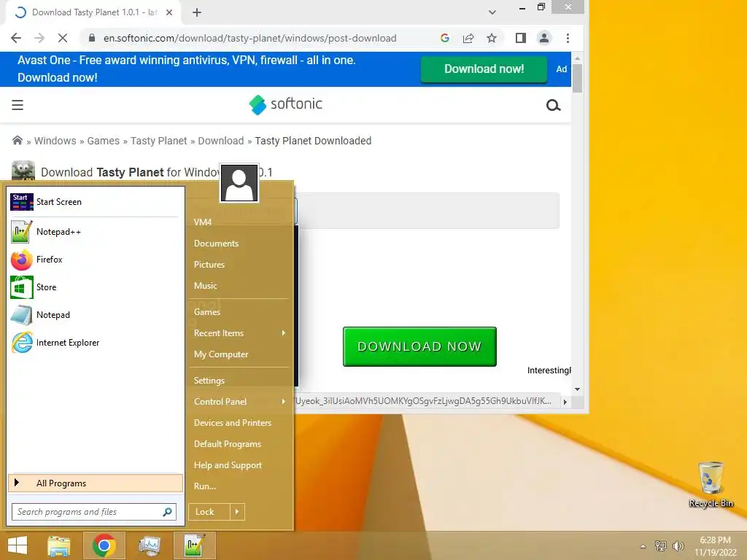Viewport: 747px width, 560px height.
Task: Click the Windows Start button
Action: [x=18, y=545]
